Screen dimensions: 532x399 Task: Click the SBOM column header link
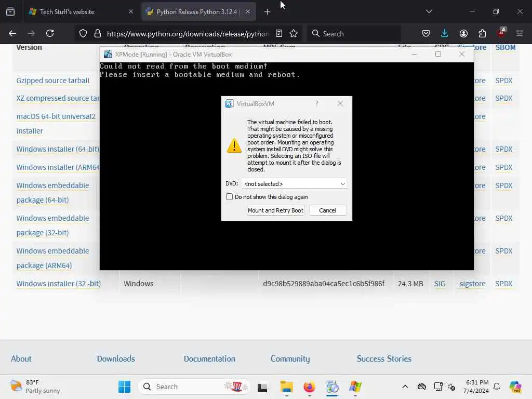pos(505,47)
